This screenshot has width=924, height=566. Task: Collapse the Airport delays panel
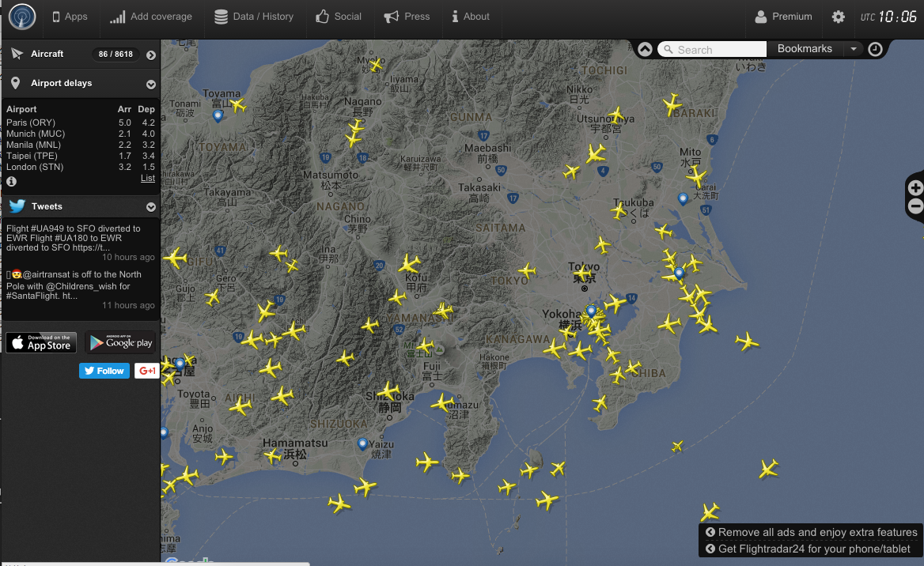150,83
